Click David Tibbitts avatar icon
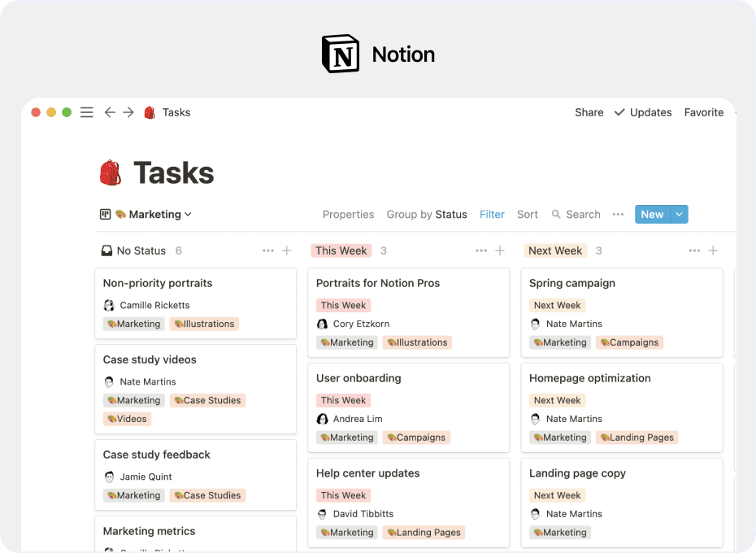This screenshot has width=756, height=553. coord(322,514)
